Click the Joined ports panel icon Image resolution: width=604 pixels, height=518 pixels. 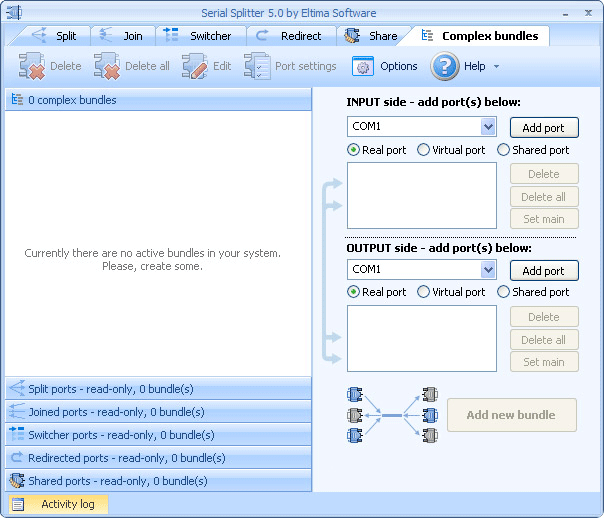[x=17, y=411]
